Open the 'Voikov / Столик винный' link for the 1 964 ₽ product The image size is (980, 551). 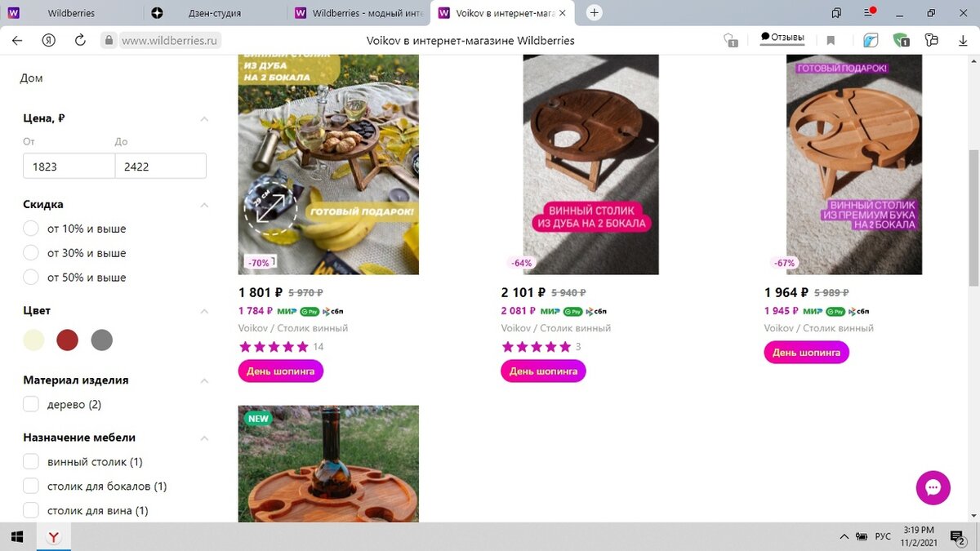tap(819, 328)
